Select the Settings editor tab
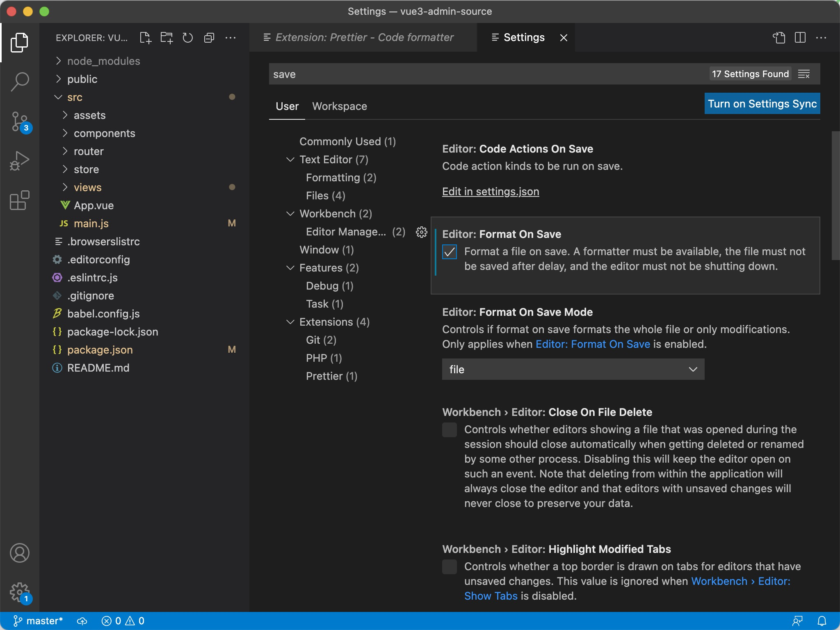 [526, 38]
